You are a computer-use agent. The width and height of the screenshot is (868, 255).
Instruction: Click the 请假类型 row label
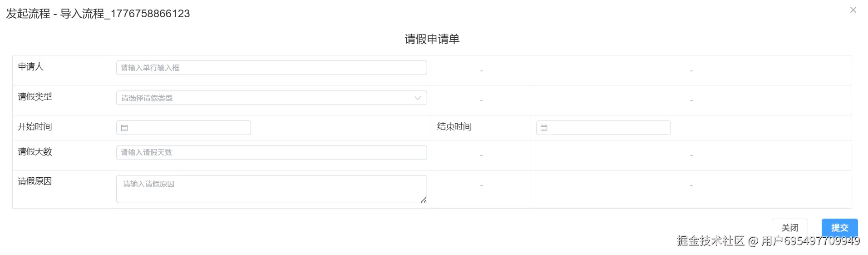[35, 97]
